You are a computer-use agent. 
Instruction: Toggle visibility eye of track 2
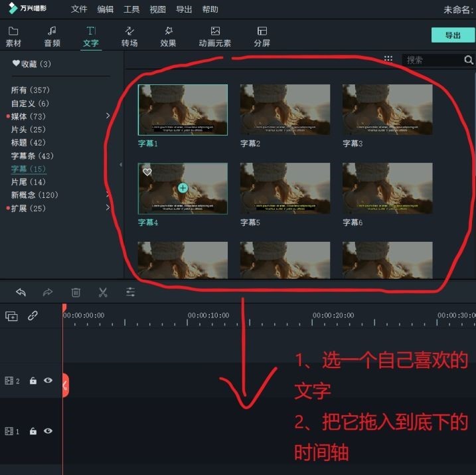tap(48, 380)
